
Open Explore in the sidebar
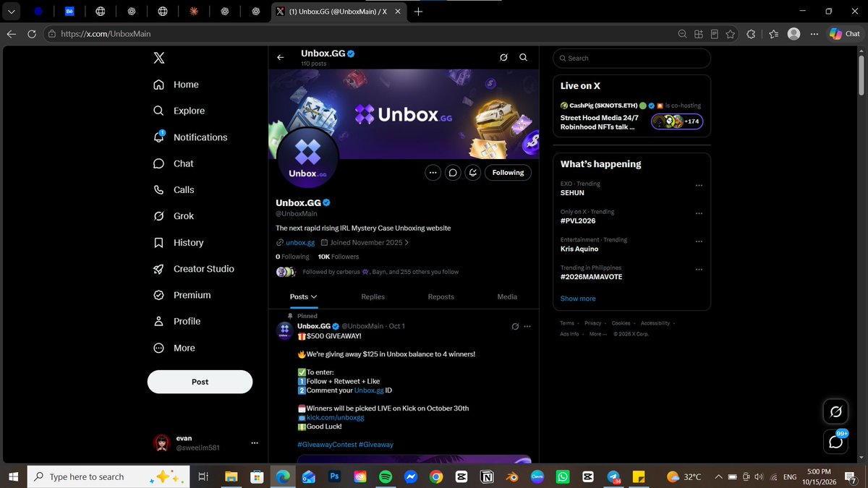[179, 111]
